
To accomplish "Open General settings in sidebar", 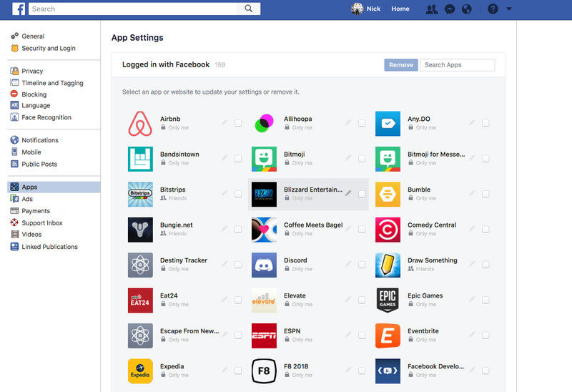I will (x=33, y=36).
